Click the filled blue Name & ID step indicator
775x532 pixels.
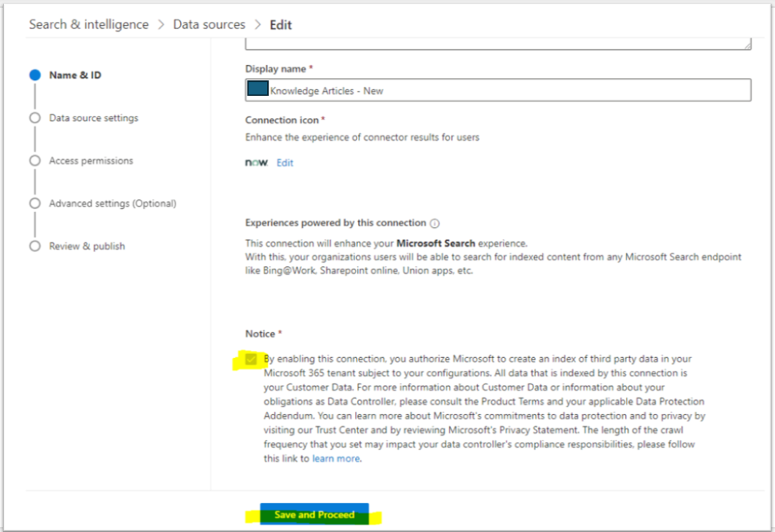coord(33,75)
